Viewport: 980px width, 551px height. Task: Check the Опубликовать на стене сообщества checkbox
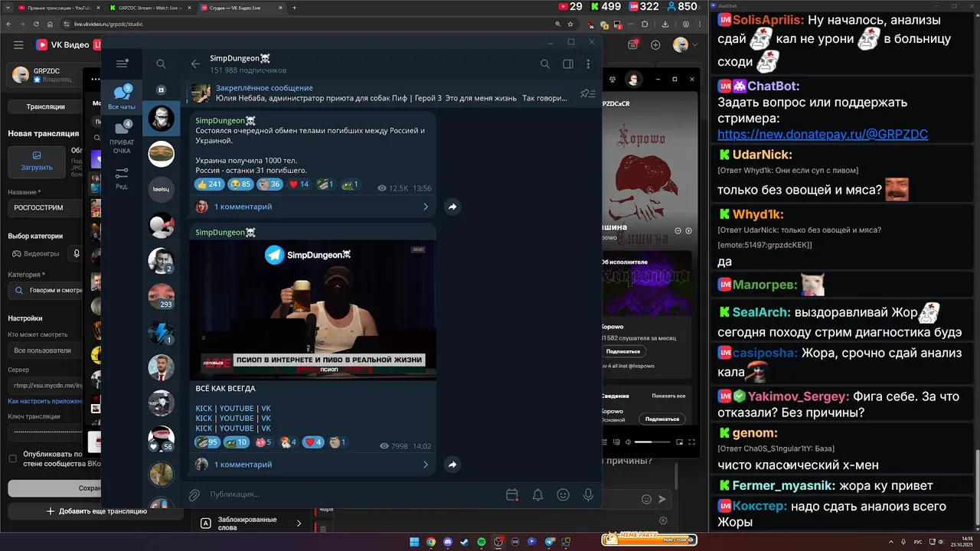[12, 458]
